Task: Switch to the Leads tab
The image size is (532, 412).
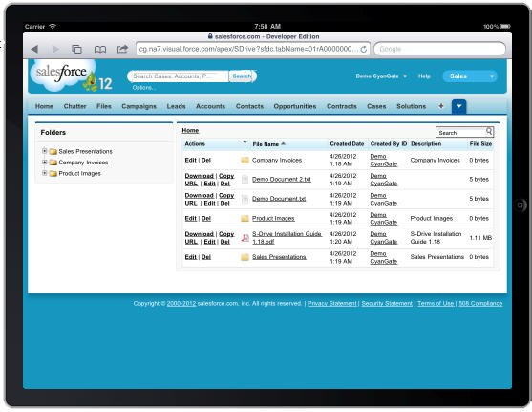Action: pos(176,106)
